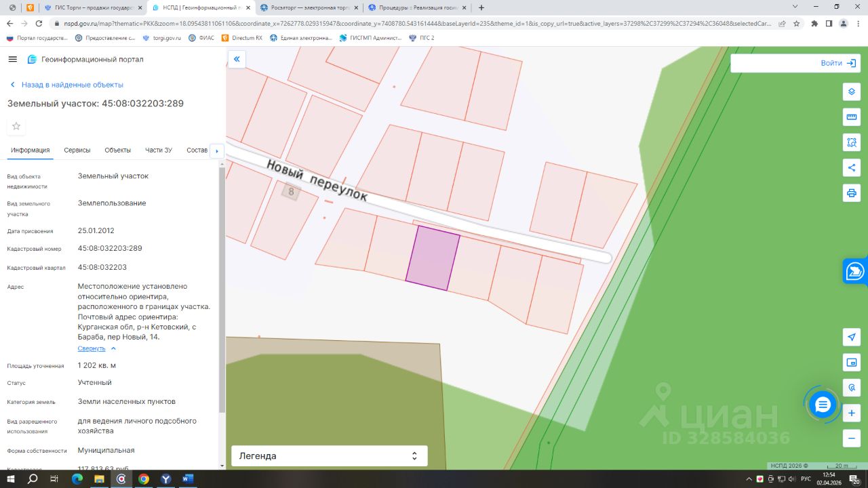868x488 pixels.
Task: Open the ФИАС bookmark
Action: tap(201, 38)
